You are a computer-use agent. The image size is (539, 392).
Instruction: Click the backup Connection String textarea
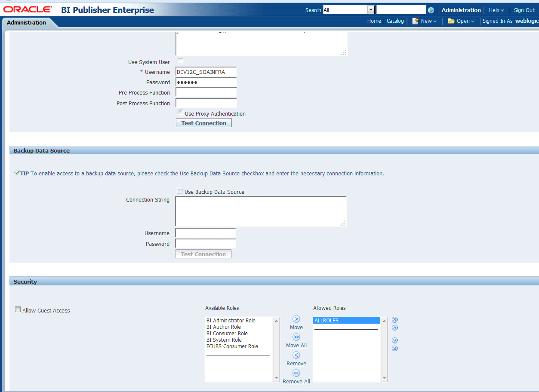261,211
